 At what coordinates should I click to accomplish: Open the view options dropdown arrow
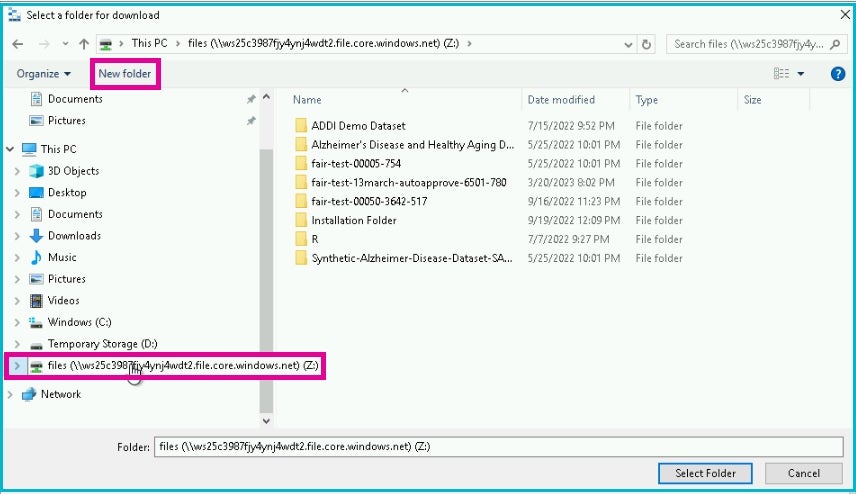(x=801, y=74)
